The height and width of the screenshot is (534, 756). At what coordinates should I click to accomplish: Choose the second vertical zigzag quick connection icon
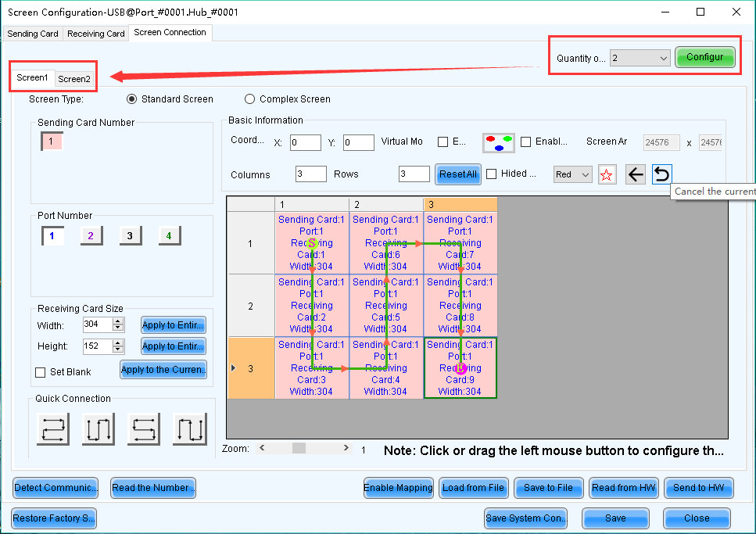(99, 428)
